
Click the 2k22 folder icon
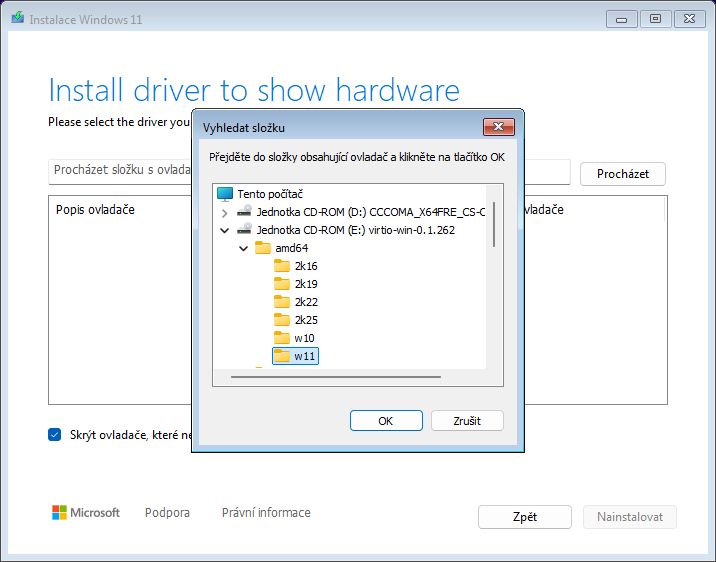(282, 302)
